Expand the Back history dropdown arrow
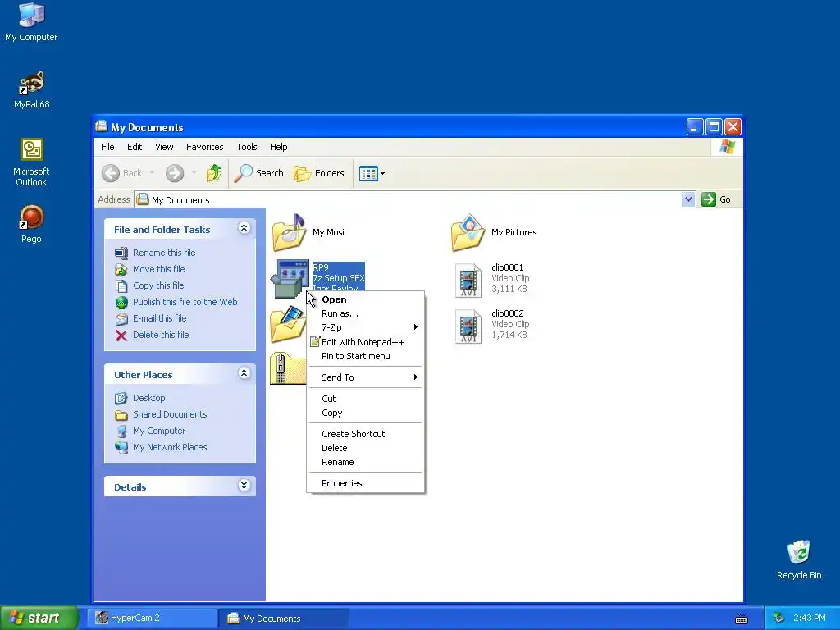This screenshot has width=840, height=630. point(152,173)
